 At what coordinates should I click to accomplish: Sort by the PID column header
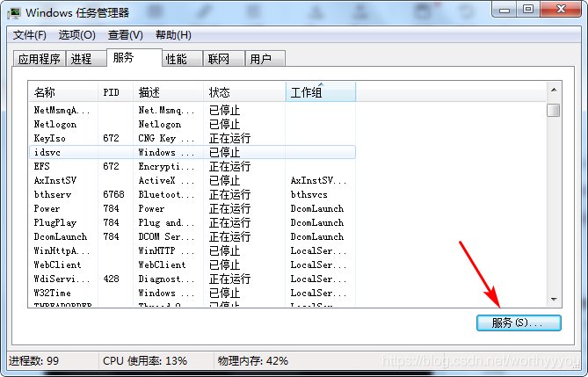[x=115, y=92]
